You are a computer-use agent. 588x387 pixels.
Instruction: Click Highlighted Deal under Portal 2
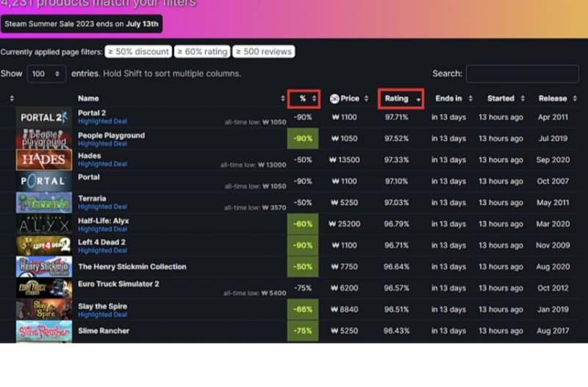(102, 121)
